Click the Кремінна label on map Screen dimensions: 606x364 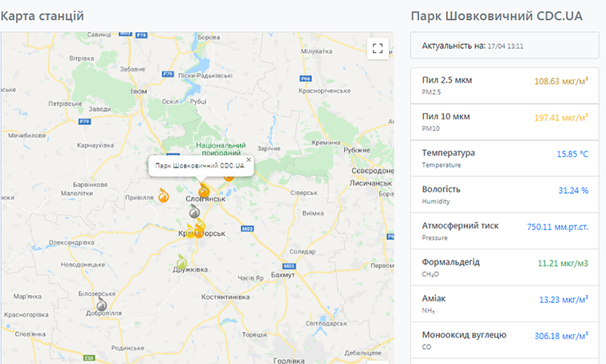click(x=326, y=143)
